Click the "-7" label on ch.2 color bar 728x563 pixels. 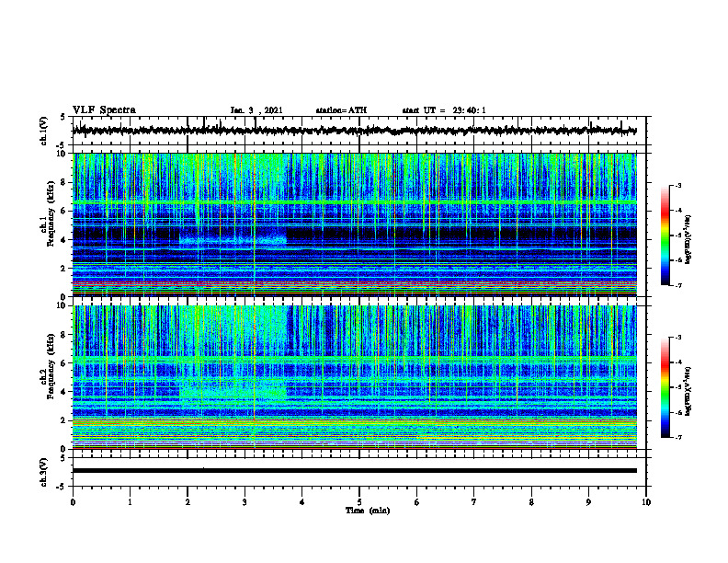[678, 437]
